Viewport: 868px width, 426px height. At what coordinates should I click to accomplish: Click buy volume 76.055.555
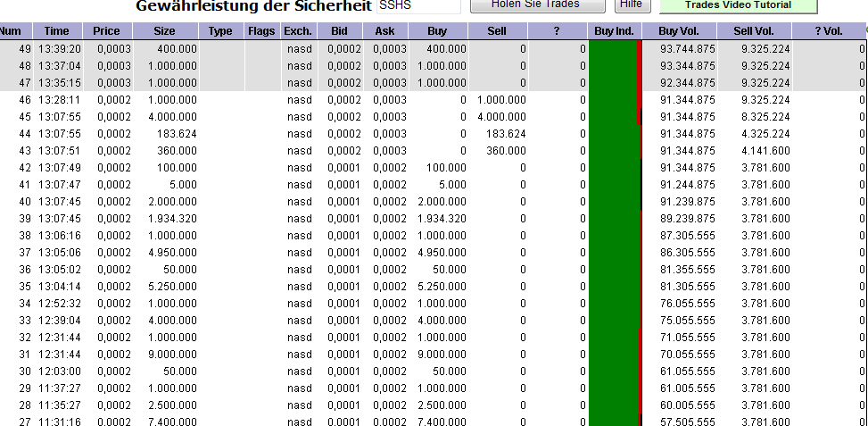point(688,304)
